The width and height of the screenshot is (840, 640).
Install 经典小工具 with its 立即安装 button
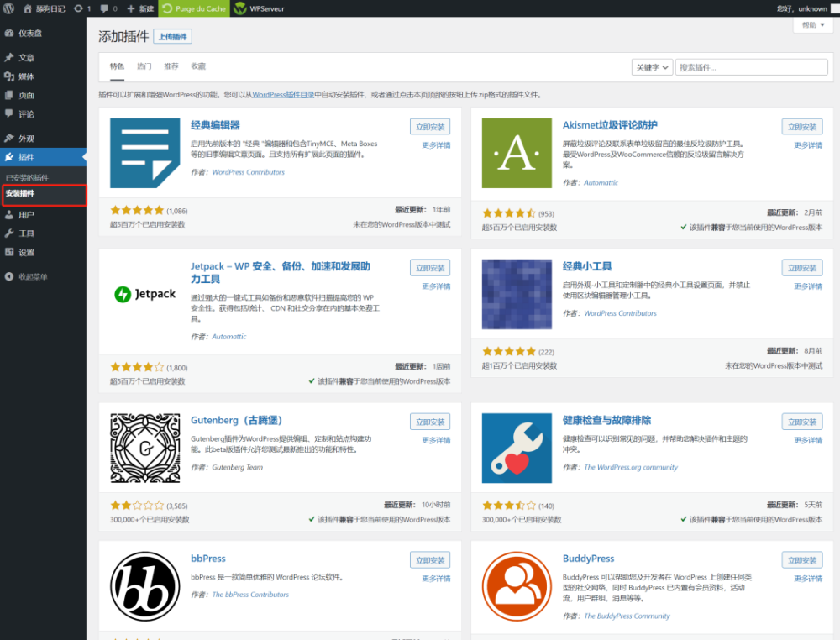802,268
